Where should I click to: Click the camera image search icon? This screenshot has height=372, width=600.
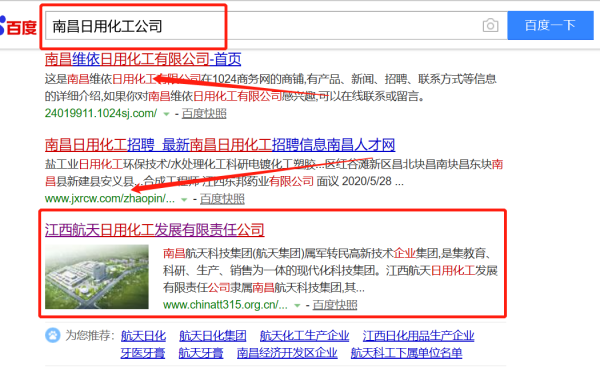click(x=490, y=26)
